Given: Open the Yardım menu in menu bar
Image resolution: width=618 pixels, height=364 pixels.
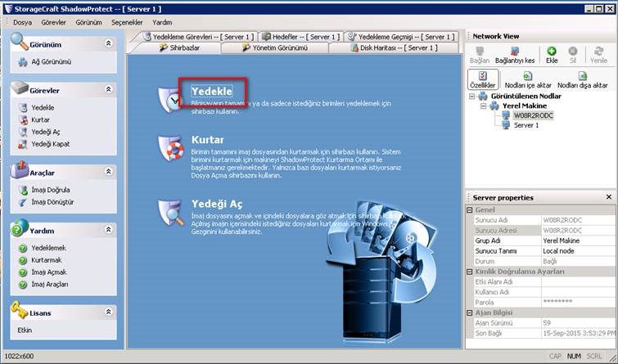Looking at the screenshot, I should click(162, 22).
